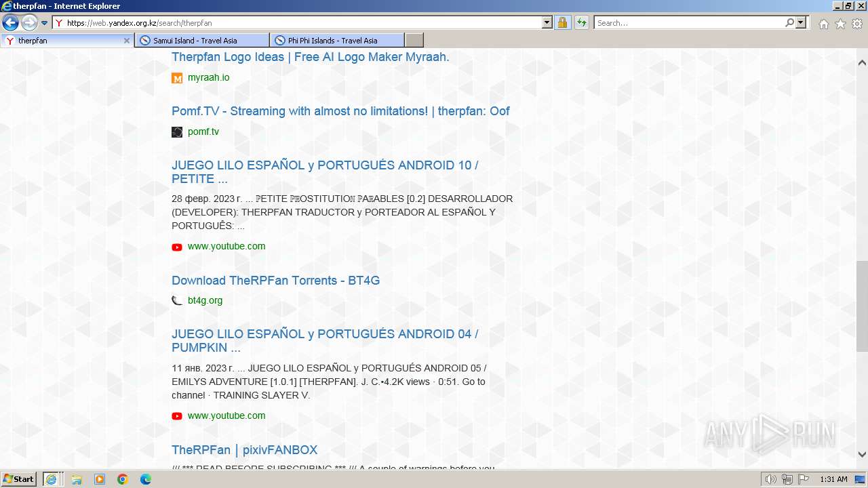This screenshot has height=488, width=868.
Task: Open the Tools gear icon
Action: (x=857, y=24)
